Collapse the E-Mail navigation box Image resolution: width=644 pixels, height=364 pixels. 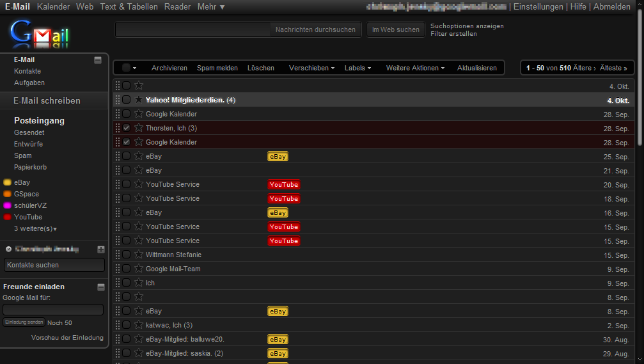[98, 60]
